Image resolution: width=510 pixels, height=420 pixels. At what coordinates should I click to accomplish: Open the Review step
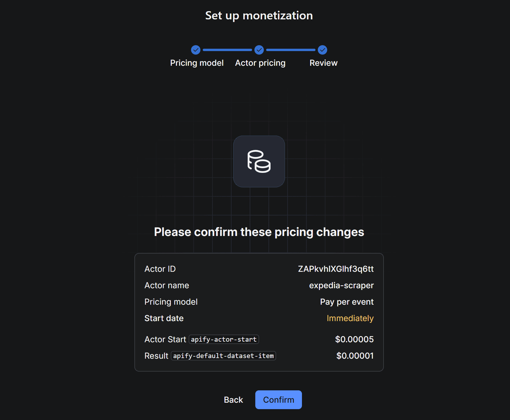pos(323,63)
